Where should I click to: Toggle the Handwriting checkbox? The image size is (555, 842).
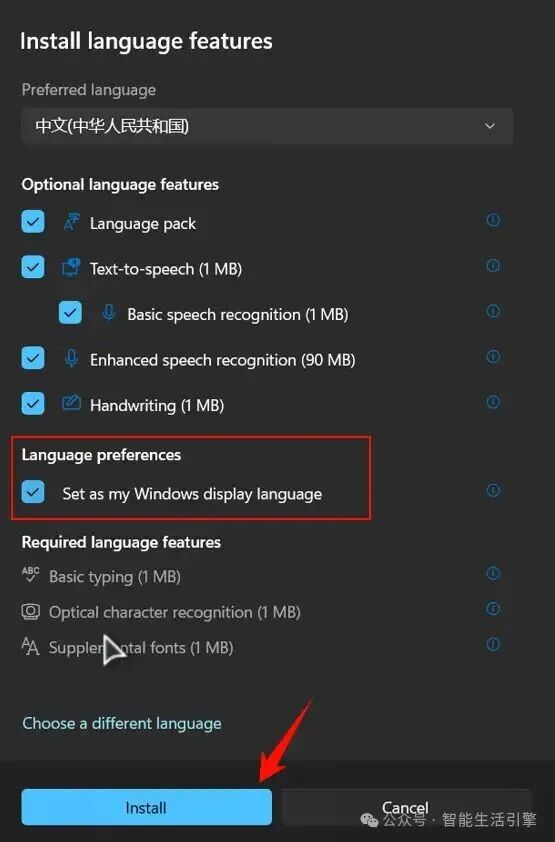(x=33, y=403)
